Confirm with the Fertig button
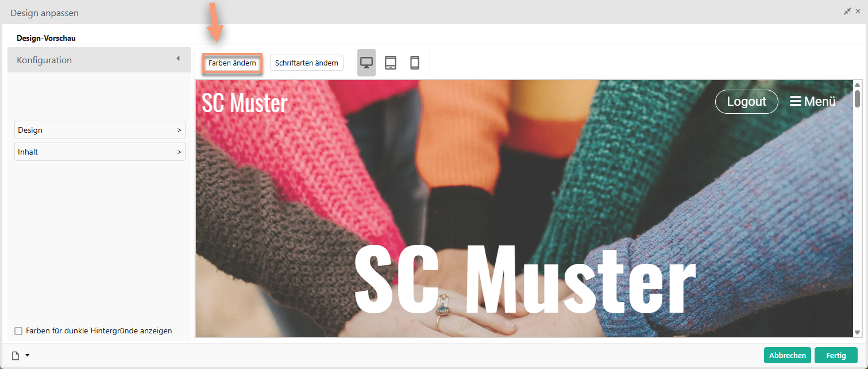This screenshot has width=868, height=369. pyautogui.click(x=836, y=355)
